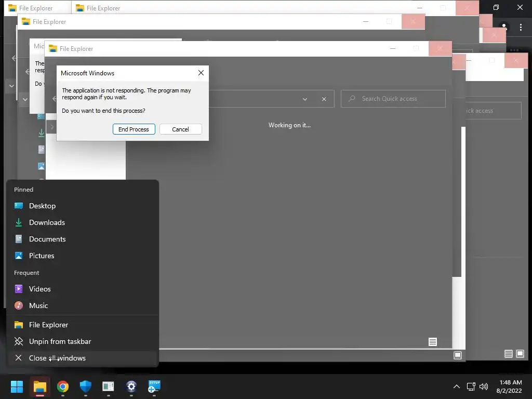The height and width of the screenshot is (399, 532).
Task: Click the Chrome profile avatar icon
Action: (x=504, y=26)
